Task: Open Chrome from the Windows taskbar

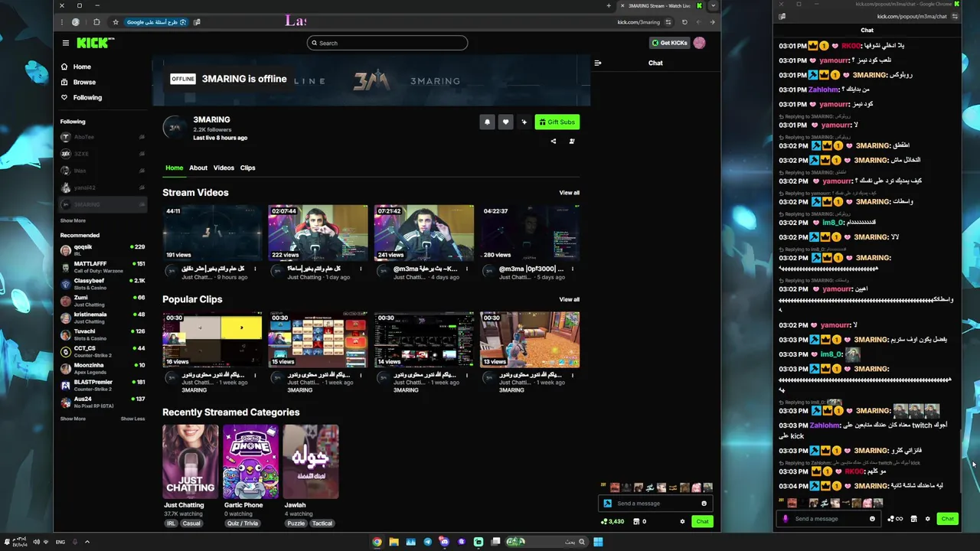Action: pos(377,542)
